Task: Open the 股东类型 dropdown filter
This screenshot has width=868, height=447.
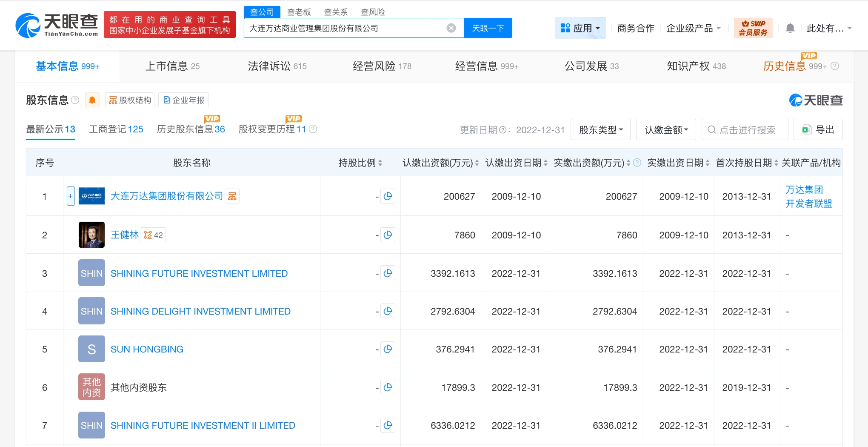Action: [x=600, y=130]
